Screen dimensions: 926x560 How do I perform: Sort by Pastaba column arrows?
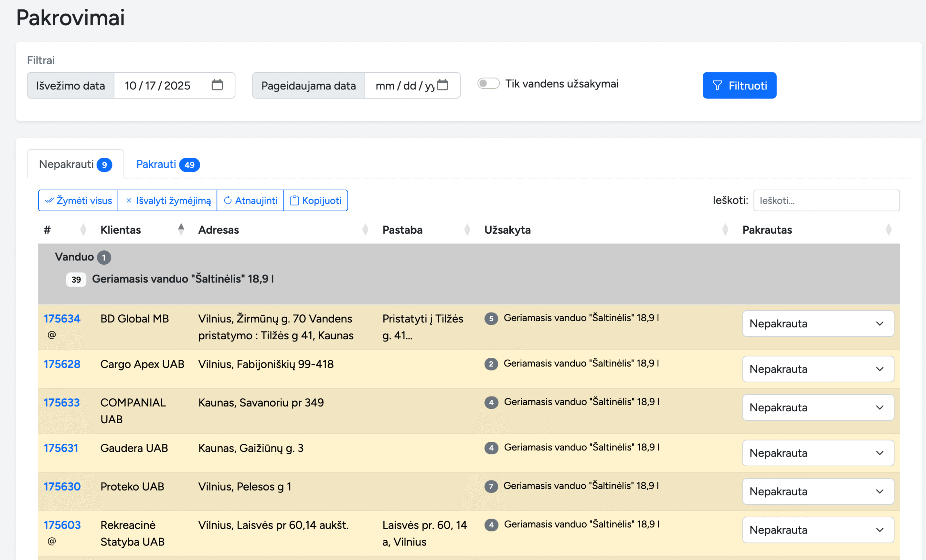467,230
